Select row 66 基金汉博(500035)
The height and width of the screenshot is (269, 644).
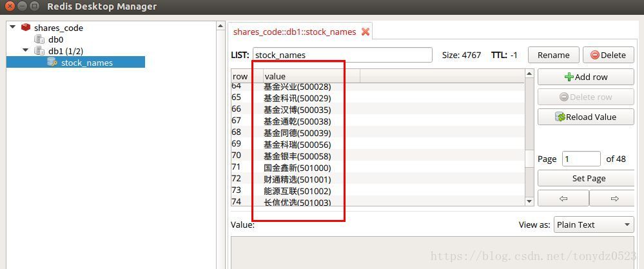click(377, 109)
